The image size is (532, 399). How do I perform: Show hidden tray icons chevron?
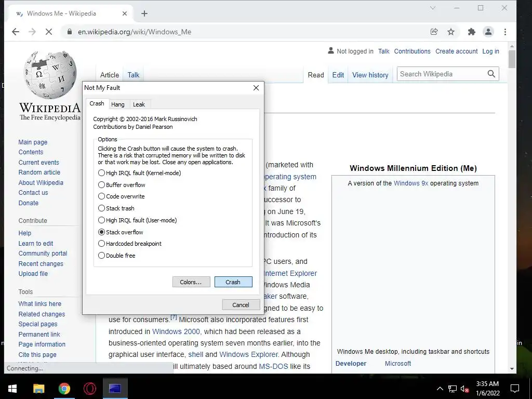(x=440, y=389)
